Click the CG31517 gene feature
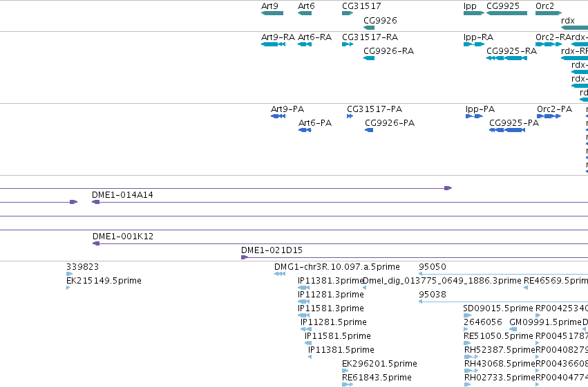This screenshot has width=588, height=388. tap(348, 13)
